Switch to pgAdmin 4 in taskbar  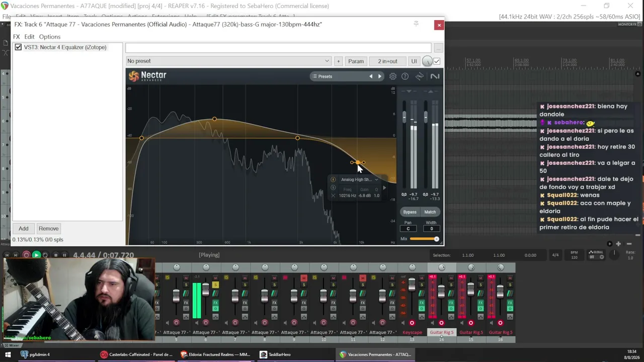tap(35, 354)
